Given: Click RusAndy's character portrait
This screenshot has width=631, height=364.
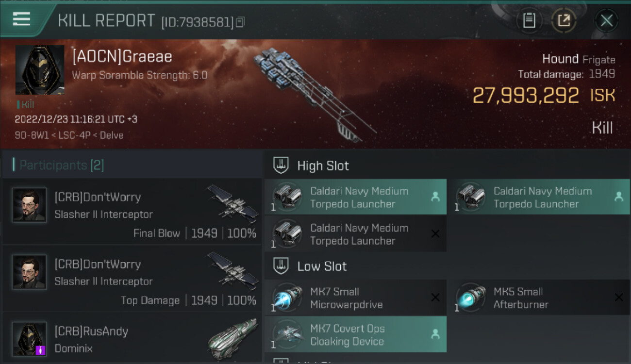Looking at the screenshot, I should pyautogui.click(x=30, y=339).
